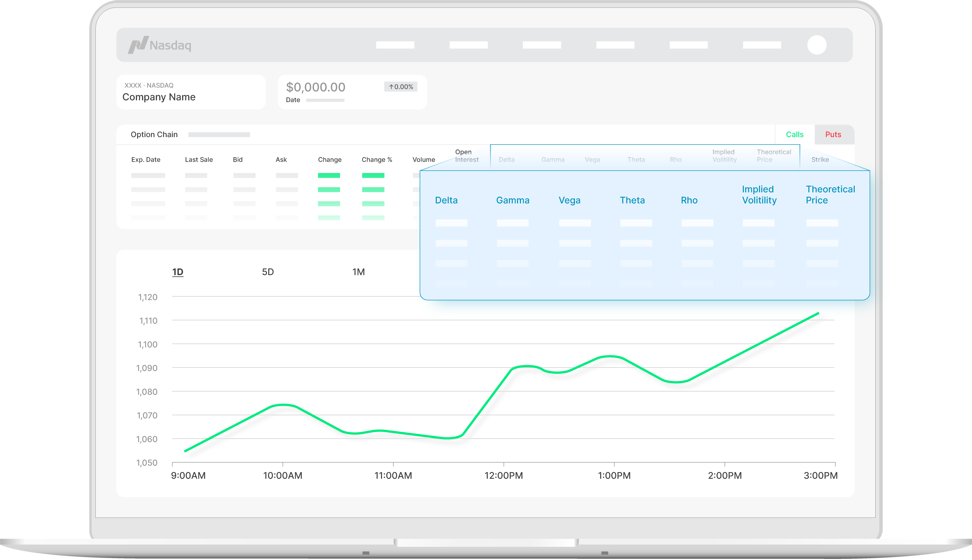972x560 pixels.
Task: Click Rho in the enlarged Greeks panel
Action: pyautogui.click(x=689, y=200)
